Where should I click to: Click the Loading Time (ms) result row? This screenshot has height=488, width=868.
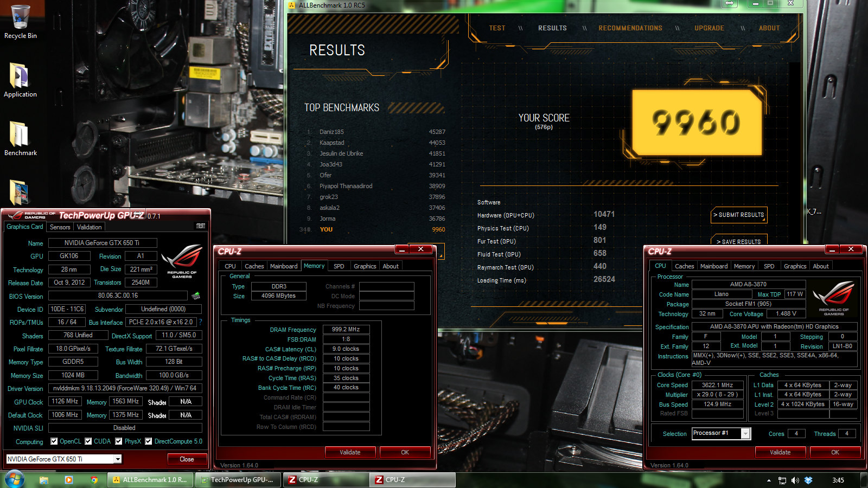click(546, 280)
